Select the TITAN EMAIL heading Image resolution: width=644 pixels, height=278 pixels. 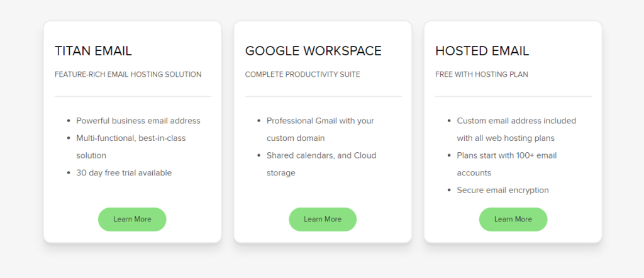[93, 51]
